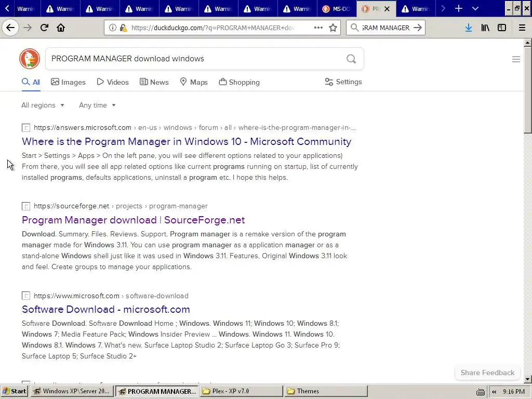Open the All regions dropdown
532x399 pixels.
click(x=43, y=105)
